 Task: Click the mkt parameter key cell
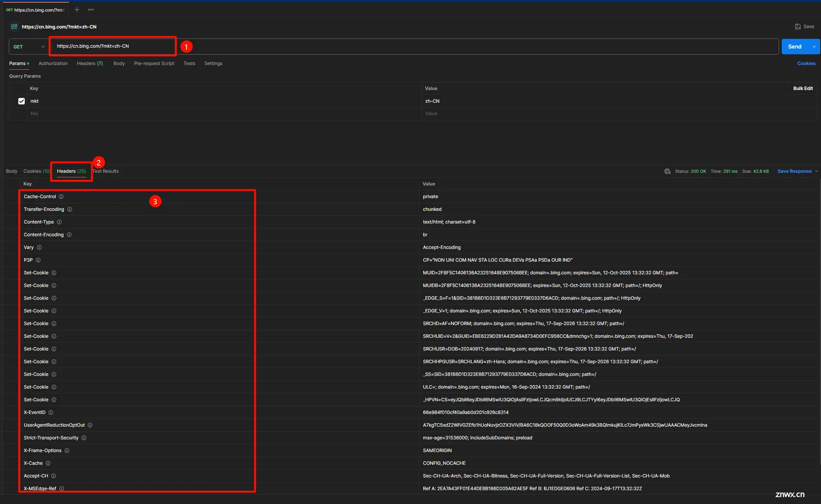coord(224,101)
